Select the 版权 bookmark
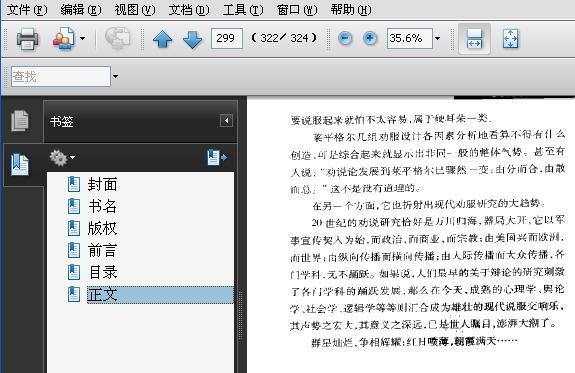The image size is (575, 373). (x=102, y=228)
